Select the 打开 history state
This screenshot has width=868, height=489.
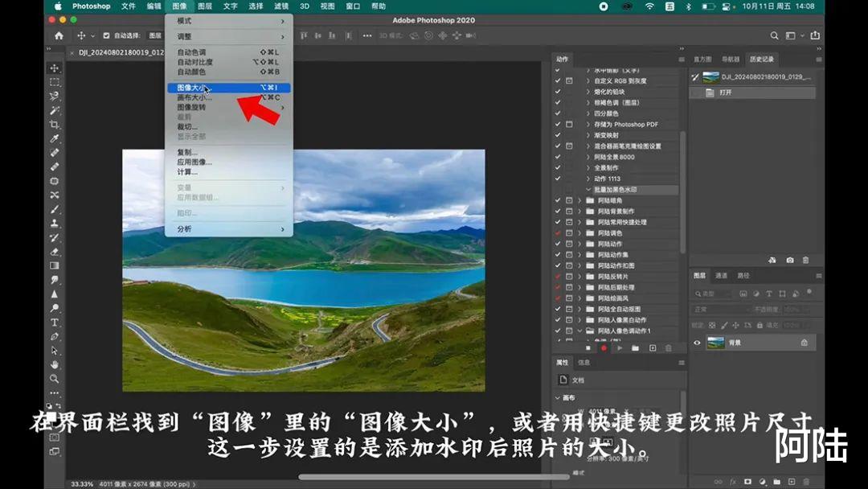point(752,92)
